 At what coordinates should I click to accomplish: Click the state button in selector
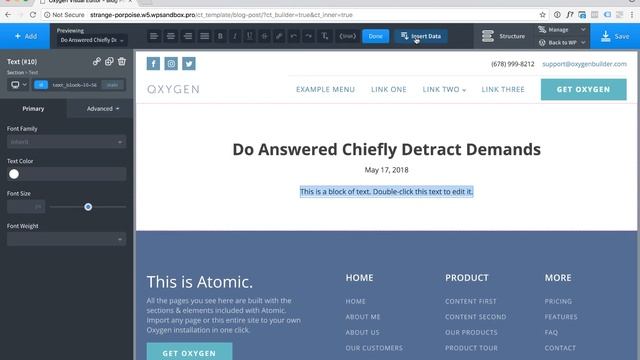tap(112, 85)
